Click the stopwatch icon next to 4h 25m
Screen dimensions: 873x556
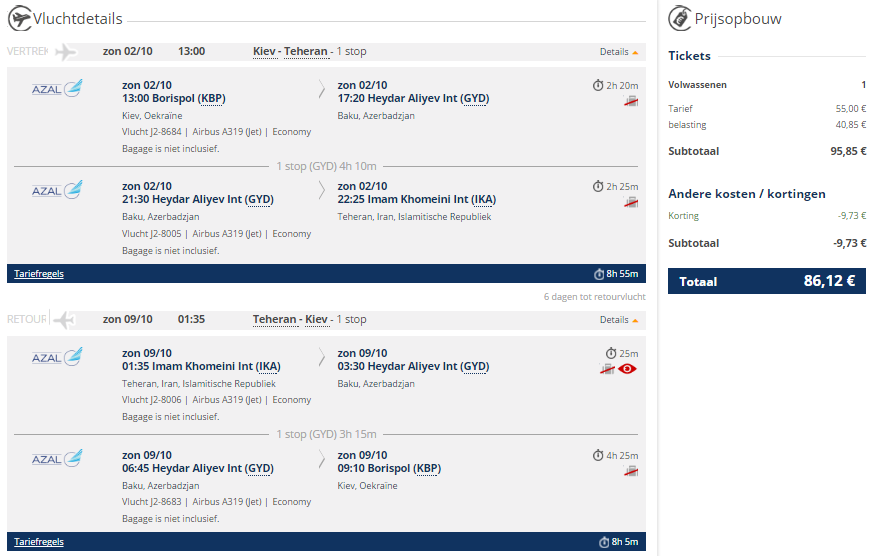click(598, 455)
